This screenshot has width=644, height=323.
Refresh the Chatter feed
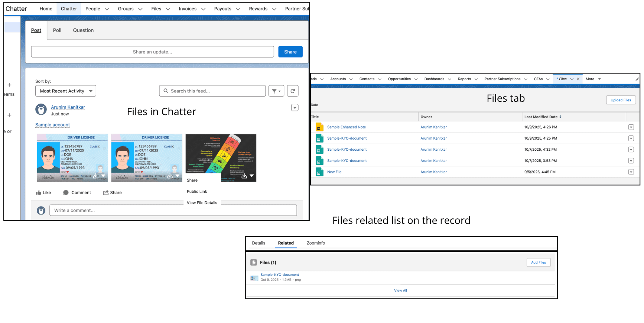point(293,91)
